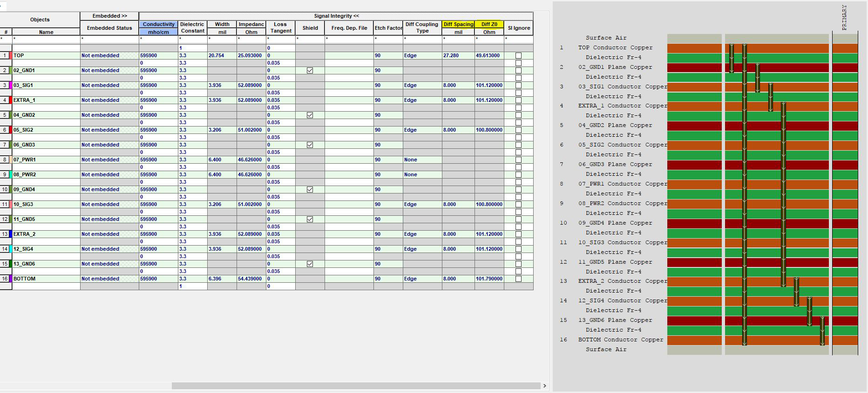The width and height of the screenshot is (868, 393).
Task: Select the Width value 6.396 for BOTTOM
Action: point(222,279)
